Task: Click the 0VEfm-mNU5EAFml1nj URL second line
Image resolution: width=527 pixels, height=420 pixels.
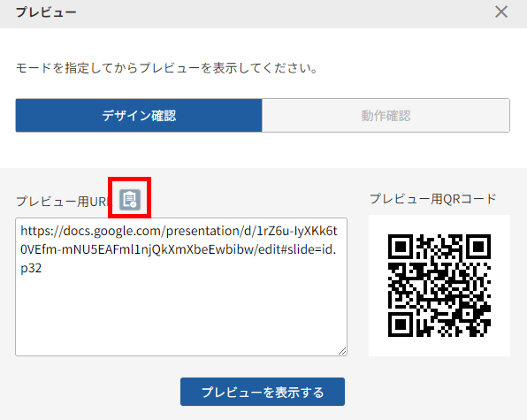Action: tap(179, 249)
